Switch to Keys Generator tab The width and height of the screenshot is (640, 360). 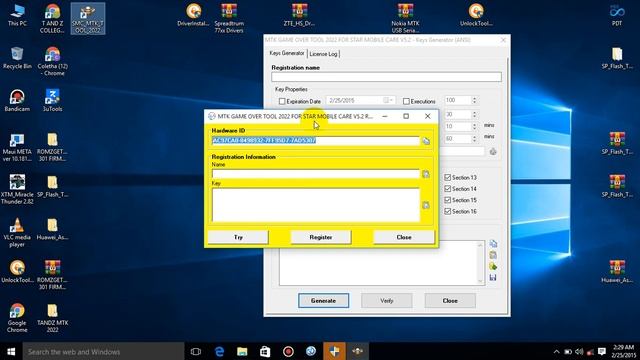tap(287, 53)
